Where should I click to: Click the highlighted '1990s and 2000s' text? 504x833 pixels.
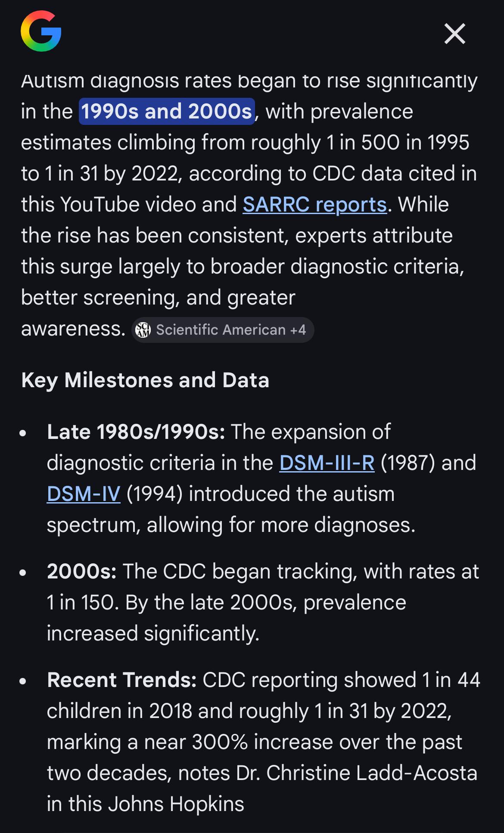[167, 112]
